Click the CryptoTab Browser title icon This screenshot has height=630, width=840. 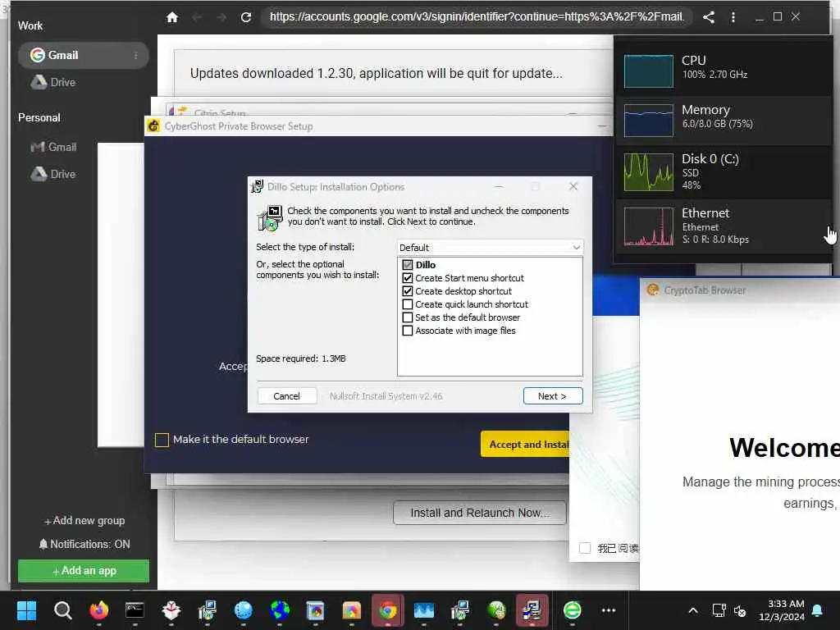pos(652,290)
